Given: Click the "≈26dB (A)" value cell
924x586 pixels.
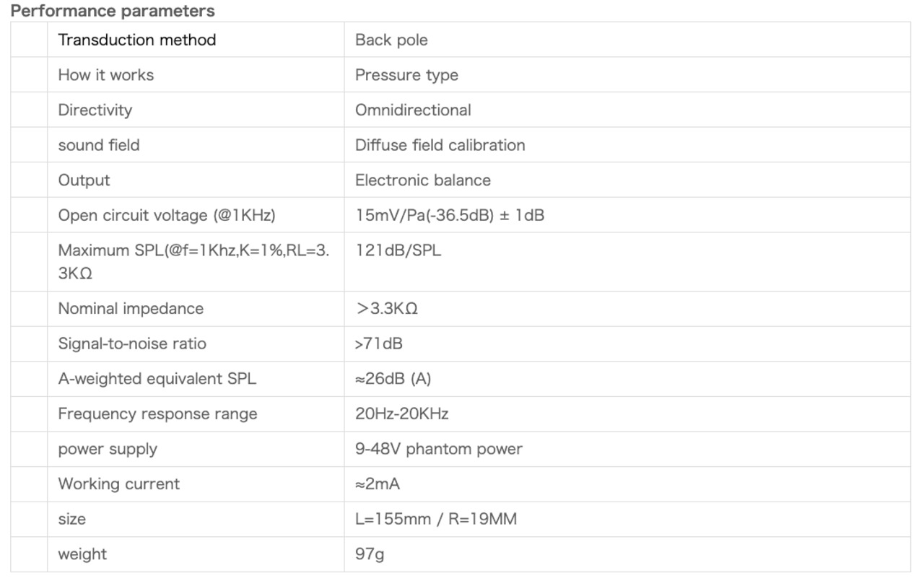Looking at the screenshot, I should 393,379.
